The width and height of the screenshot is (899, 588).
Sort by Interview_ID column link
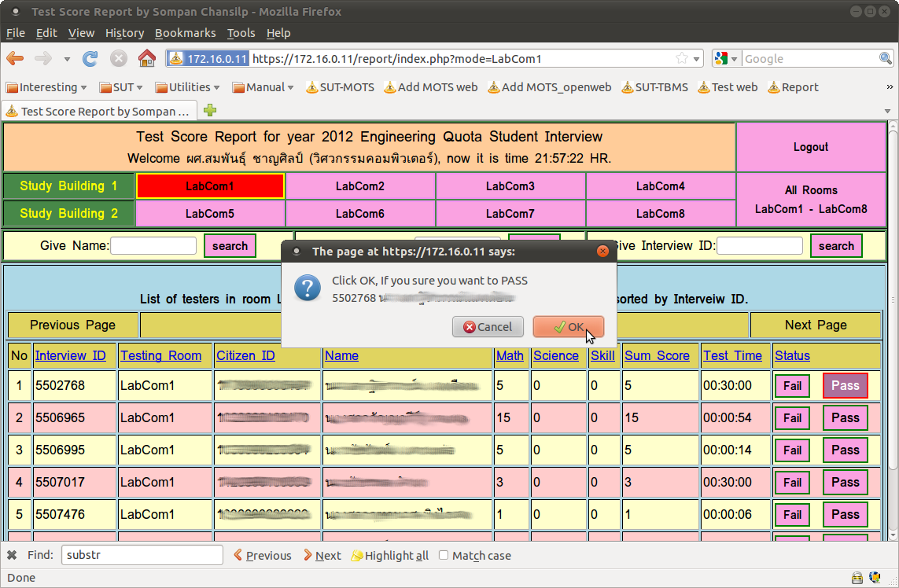[71, 355]
